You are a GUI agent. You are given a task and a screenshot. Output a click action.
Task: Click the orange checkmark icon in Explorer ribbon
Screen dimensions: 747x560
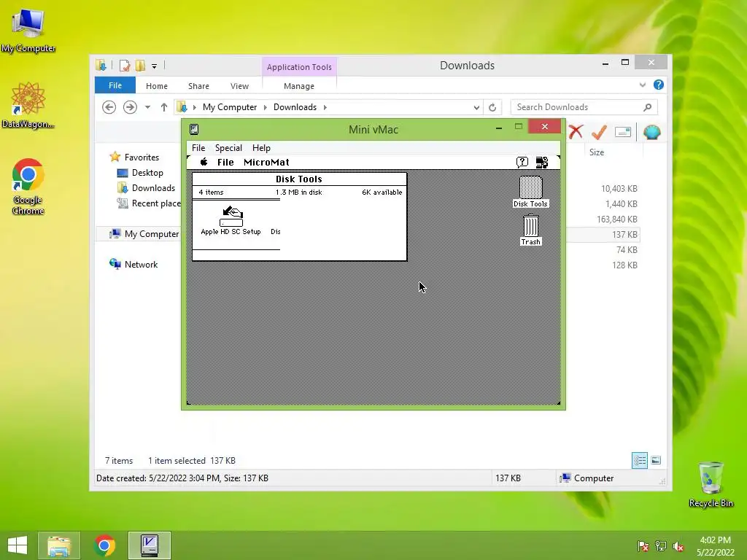click(600, 132)
